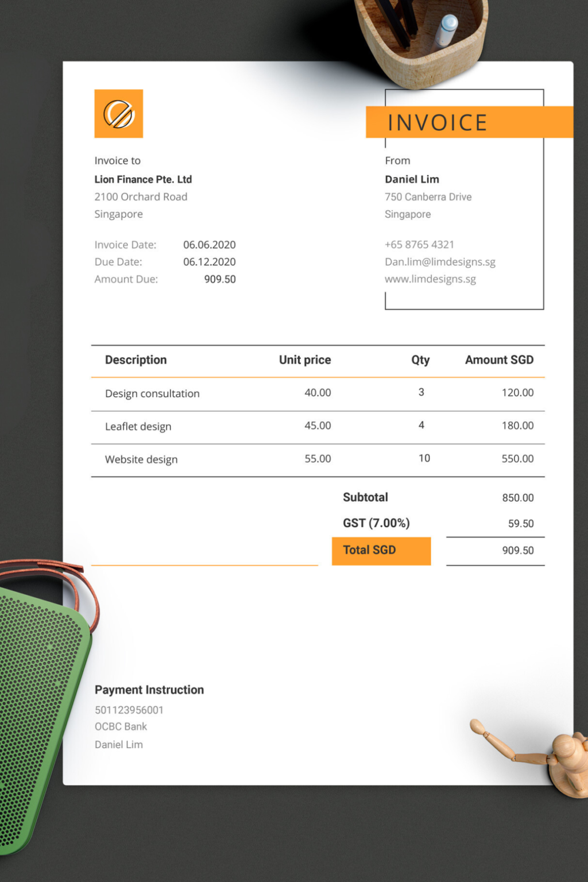Open the www.limdesigns.sg website link

430,279
